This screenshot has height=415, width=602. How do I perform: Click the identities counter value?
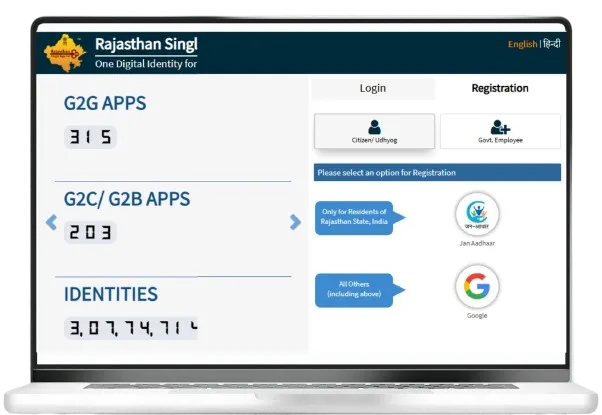(x=131, y=328)
